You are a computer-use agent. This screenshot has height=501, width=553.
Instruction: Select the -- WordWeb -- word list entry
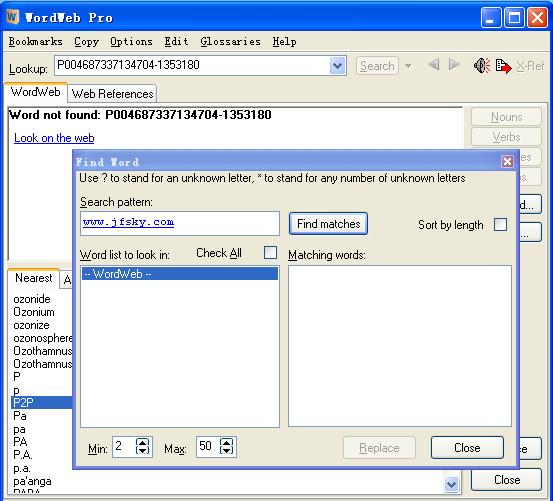click(180, 274)
